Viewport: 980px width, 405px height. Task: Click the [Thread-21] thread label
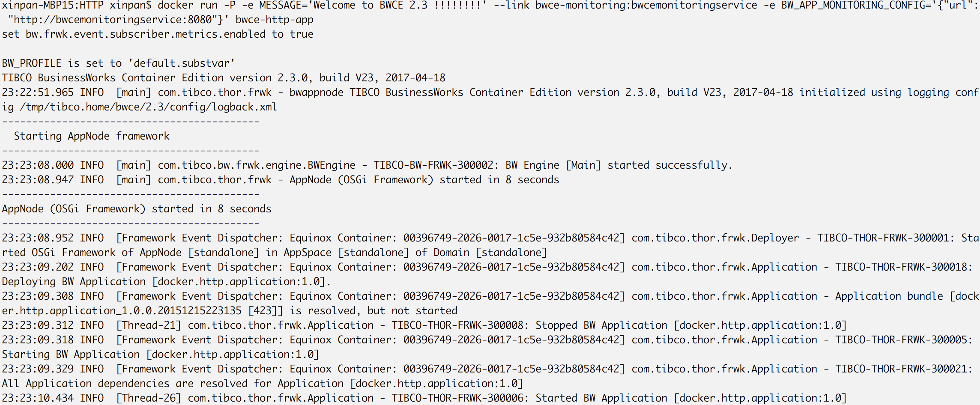pyautogui.click(x=149, y=325)
